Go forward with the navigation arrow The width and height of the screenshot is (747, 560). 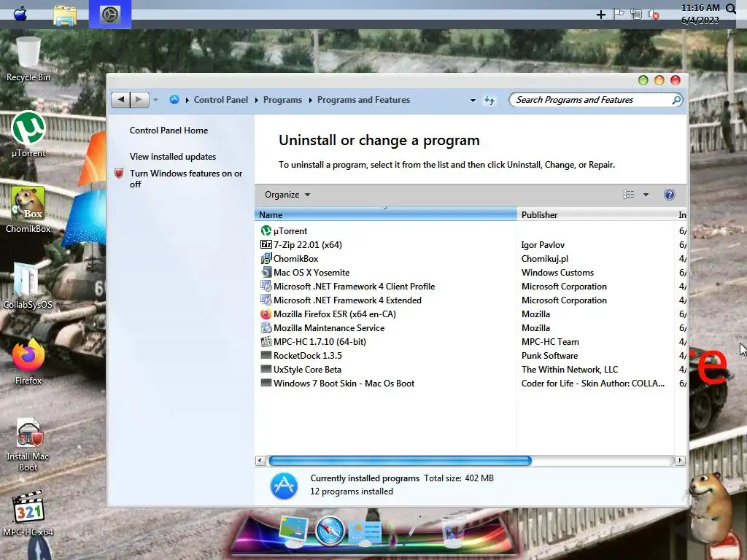coord(139,99)
